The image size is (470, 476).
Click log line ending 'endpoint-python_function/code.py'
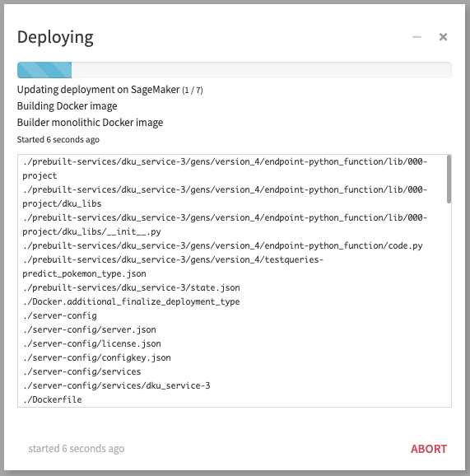point(223,245)
